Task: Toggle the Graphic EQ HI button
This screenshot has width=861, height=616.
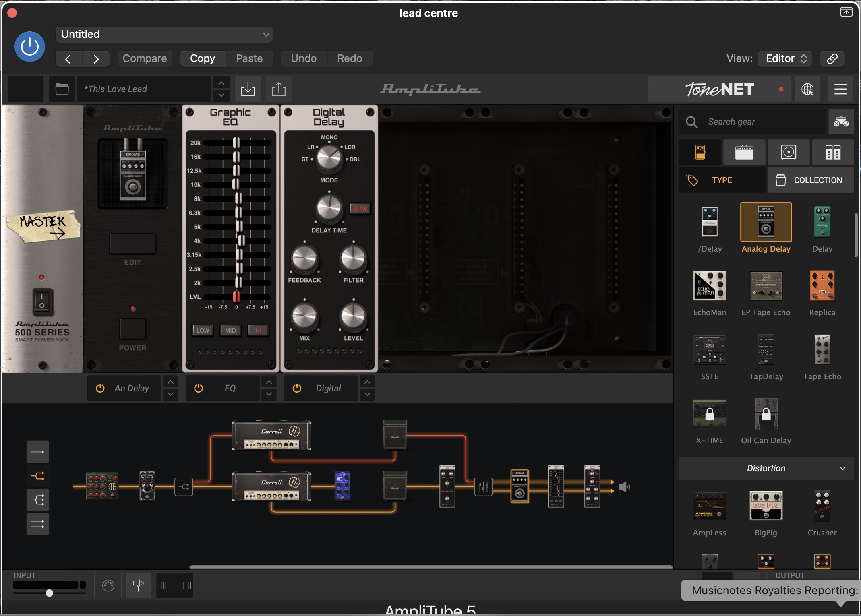Action: tap(258, 330)
